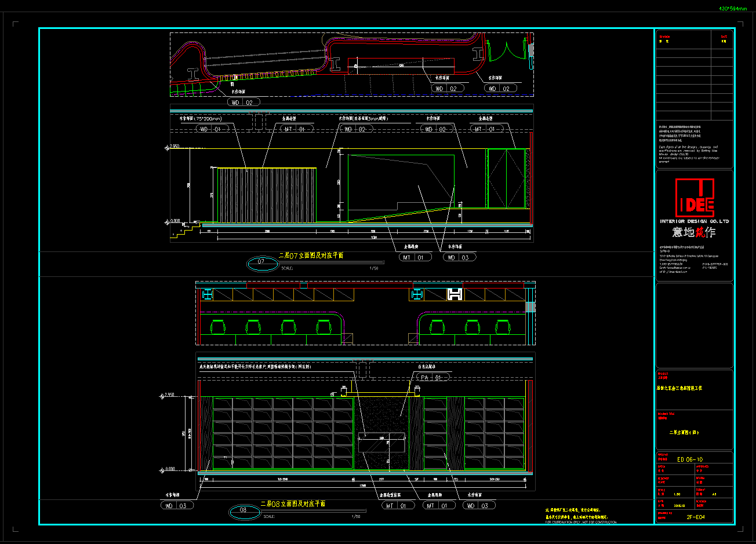This screenshot has height=544, width=756.
Task: Click the green 420*594mm sheet size text
Action: click(x=733, y=9)
